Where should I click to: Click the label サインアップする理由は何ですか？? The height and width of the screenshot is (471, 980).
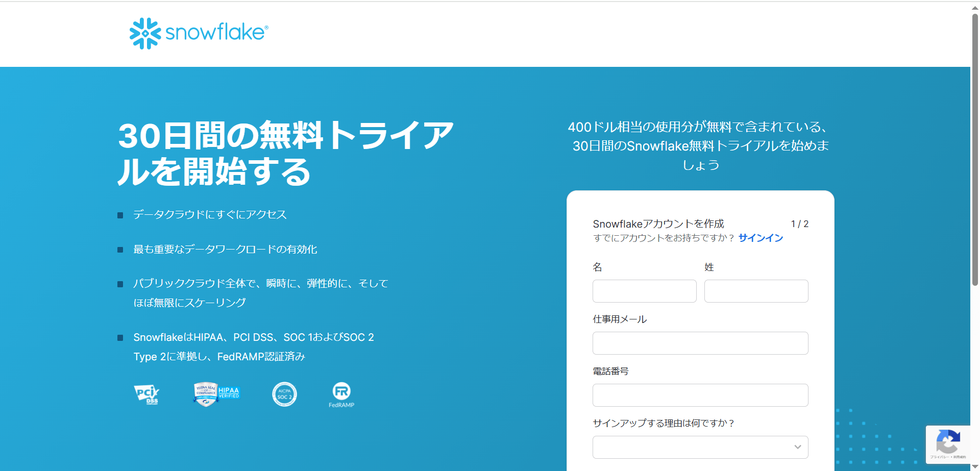664,423
